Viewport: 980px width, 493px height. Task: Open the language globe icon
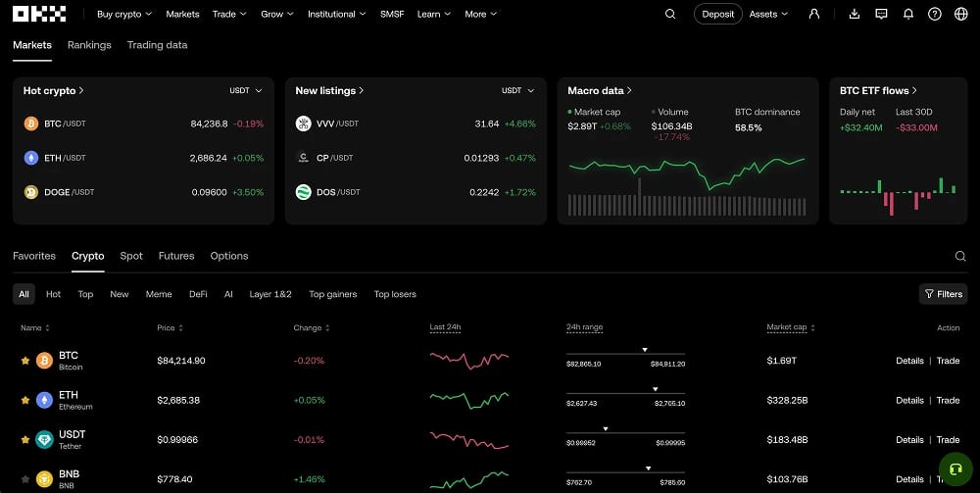(961, 14)
